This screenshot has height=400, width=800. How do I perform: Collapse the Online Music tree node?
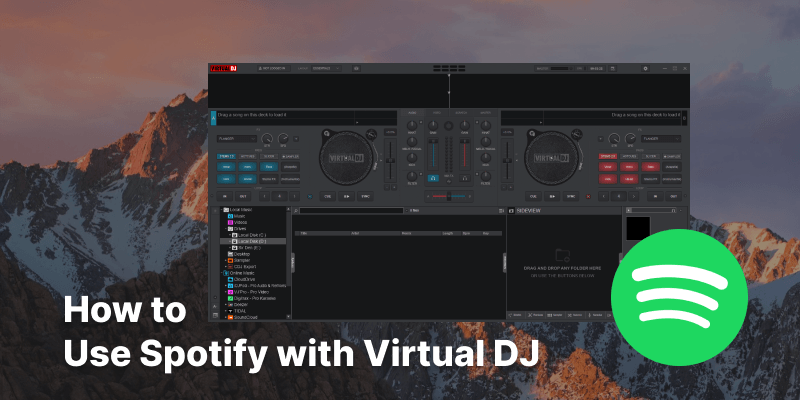tap(222, 273)
